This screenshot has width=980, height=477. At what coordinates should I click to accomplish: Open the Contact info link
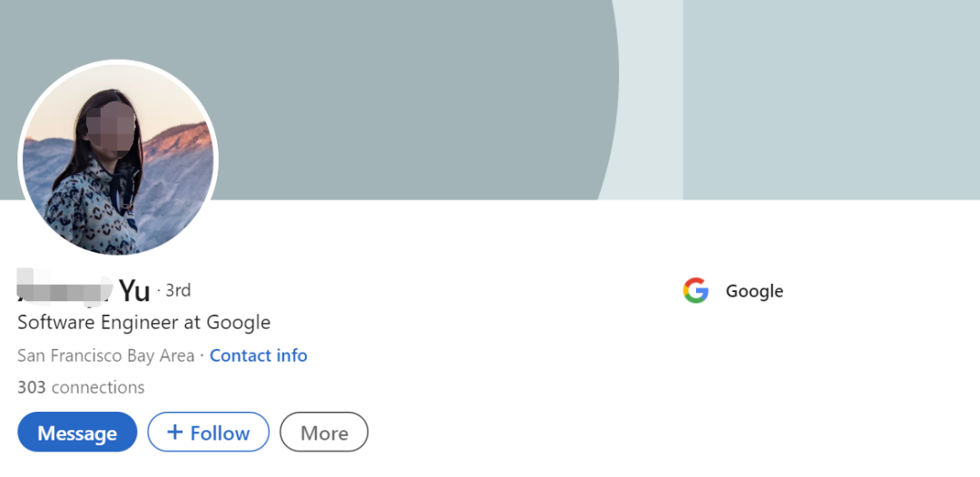[x=258, y=355]
